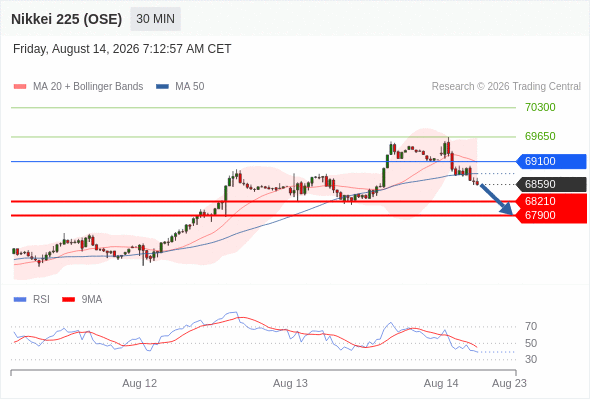590x400 pixels.
Task: Toggle the MA 50 legend label
Action: tap(190, 87)
